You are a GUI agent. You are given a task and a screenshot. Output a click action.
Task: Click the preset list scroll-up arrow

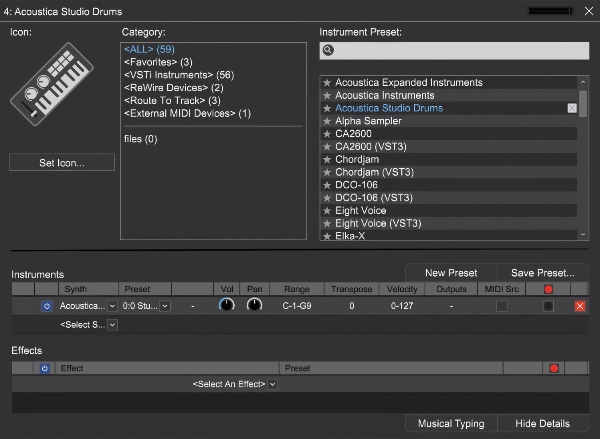click(x=583, y=82)
